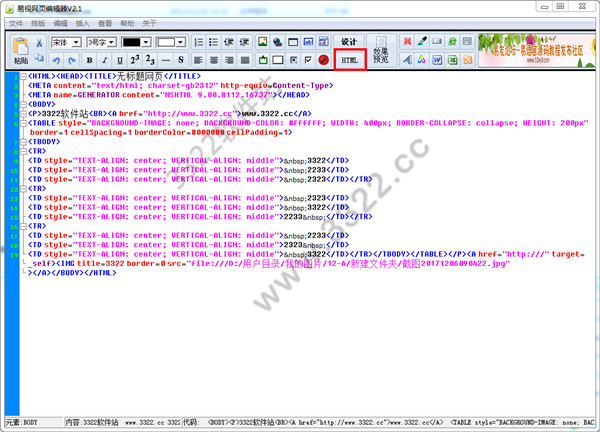Open the white background color dropdown arrow
600x432 pixels.
181,42
